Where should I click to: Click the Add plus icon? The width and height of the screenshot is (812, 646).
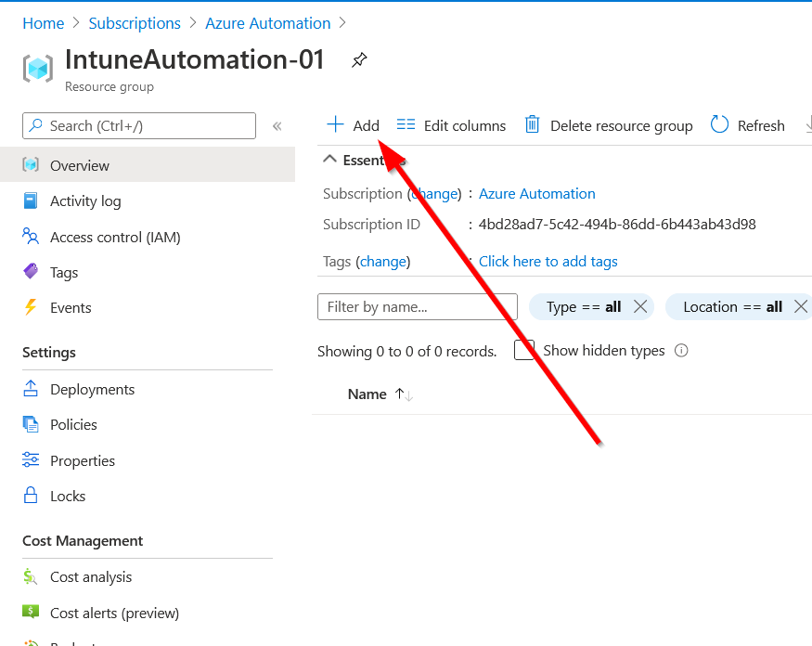point(335,125)
